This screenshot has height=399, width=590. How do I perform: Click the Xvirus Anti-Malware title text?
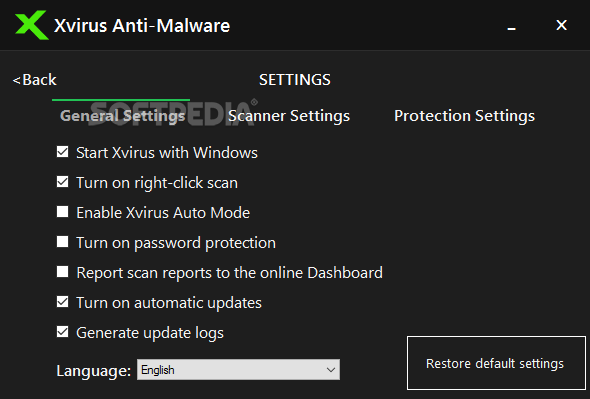click(142, 26)
